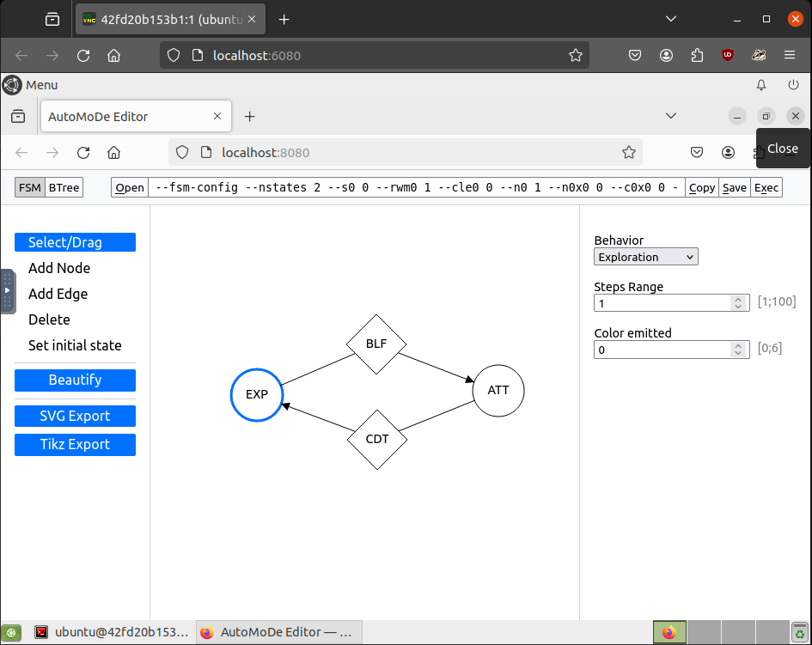Go forward in the inner browser
Viewport: 812px width, 645px height.
point(52,153)
